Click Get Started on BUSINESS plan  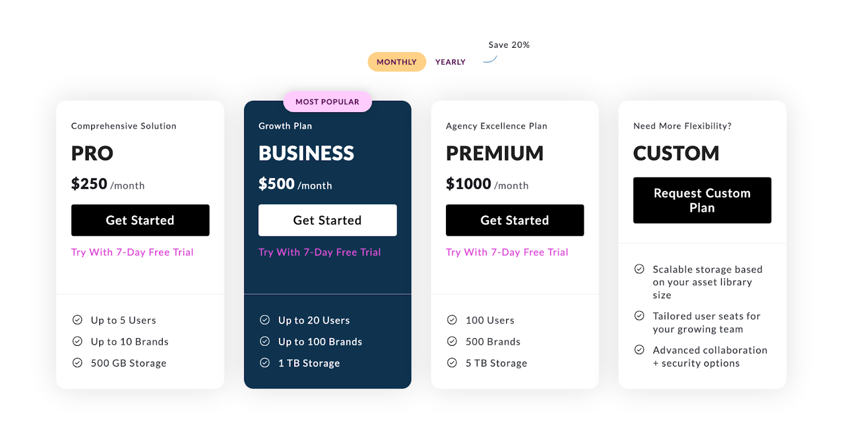pyautogui.click(x=327, y=220)
